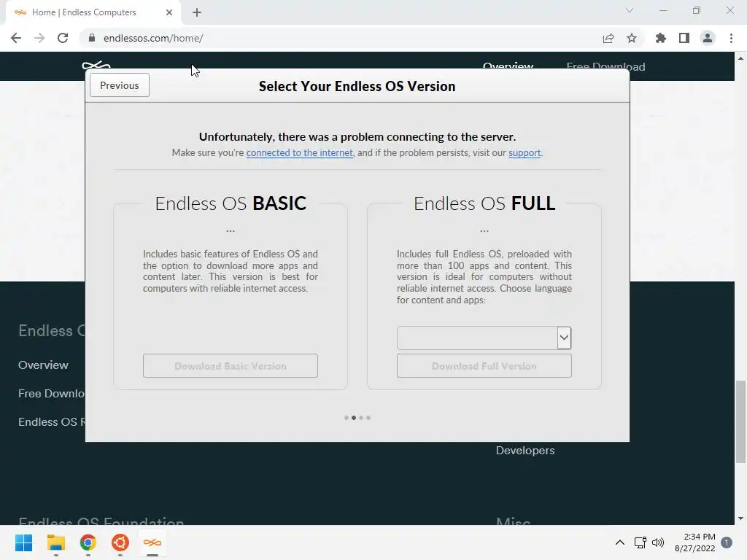
Task: Click the browser forward arrow
Action: click(x=39, y=38)
